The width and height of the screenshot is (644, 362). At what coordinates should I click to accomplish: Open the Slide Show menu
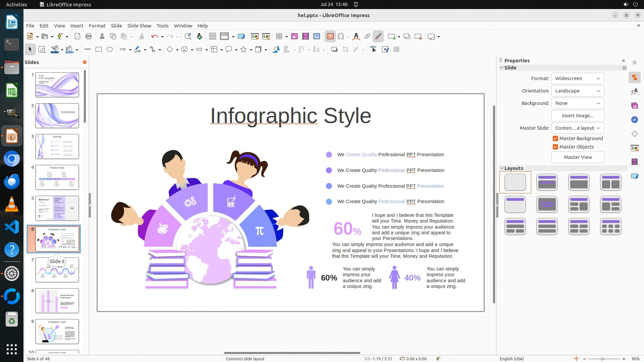139,26
